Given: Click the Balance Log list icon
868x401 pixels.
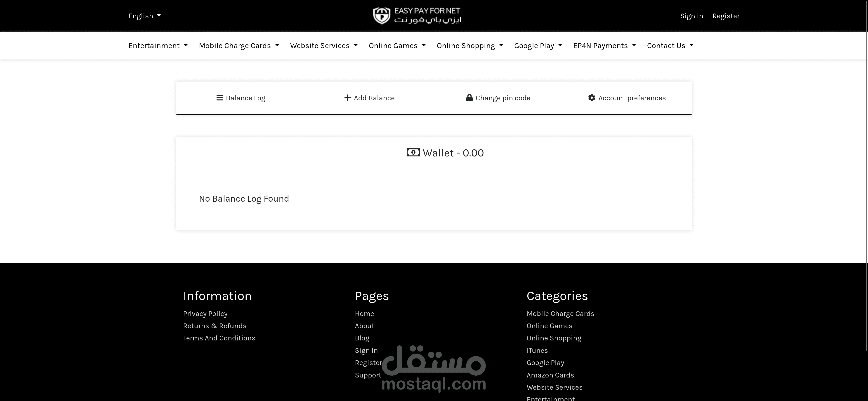Looking at the screenshot, I should (219, 98).
